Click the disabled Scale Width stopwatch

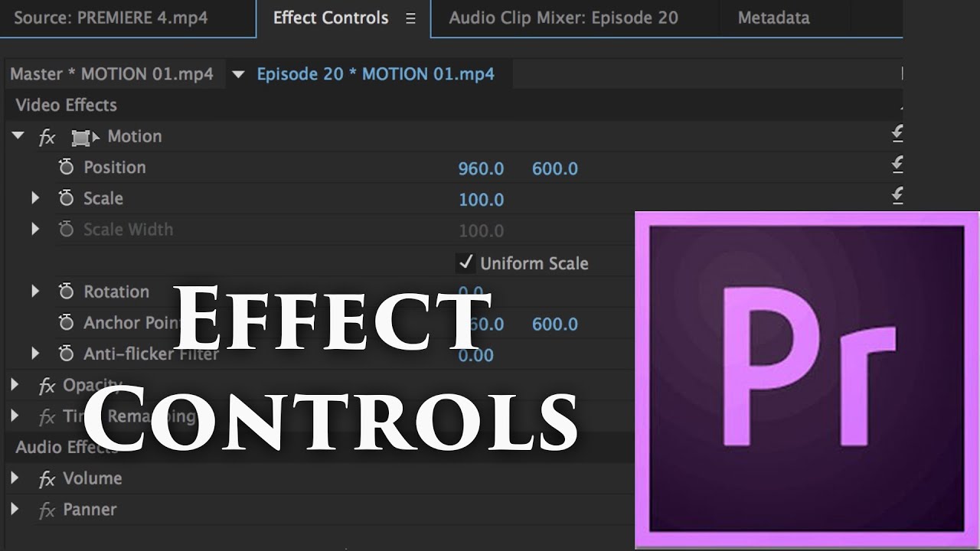click(x=67, y=230)
